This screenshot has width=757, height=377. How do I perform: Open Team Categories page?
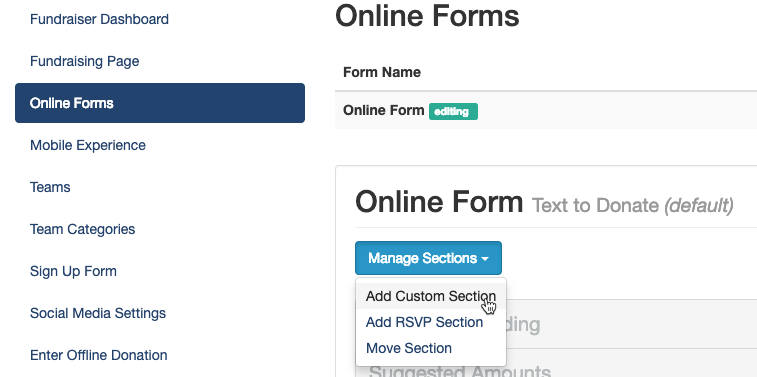(x=83, y=229)
